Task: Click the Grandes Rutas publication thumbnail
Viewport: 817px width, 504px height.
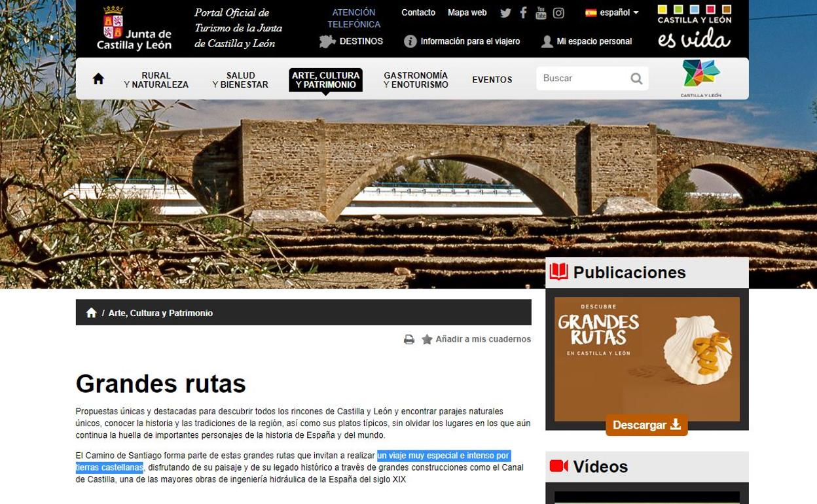Action: (x=646, y=359)
